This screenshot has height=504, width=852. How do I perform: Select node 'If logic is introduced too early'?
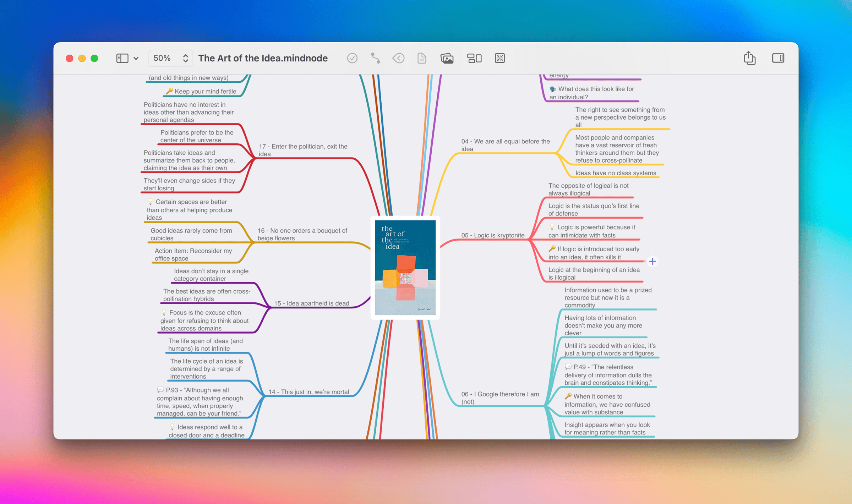[594, 253]
